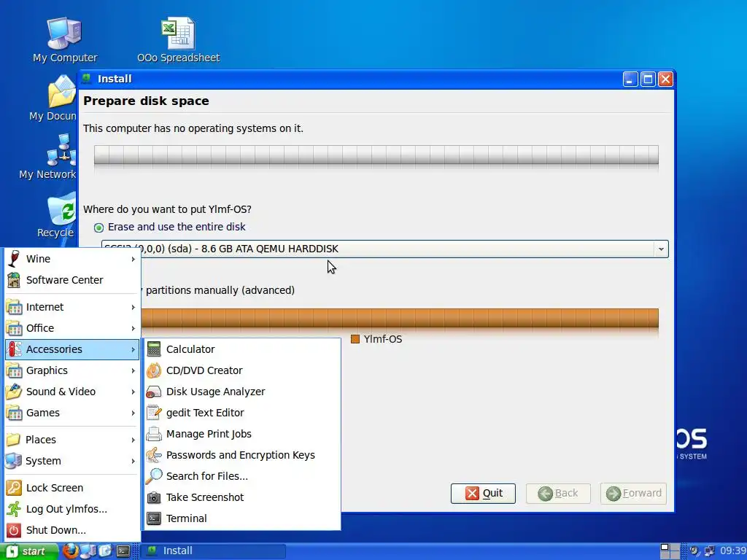This screenshot has width=747, height=560.
Task: Click the Terminal icon in Accessories
Action: point(154,518)
